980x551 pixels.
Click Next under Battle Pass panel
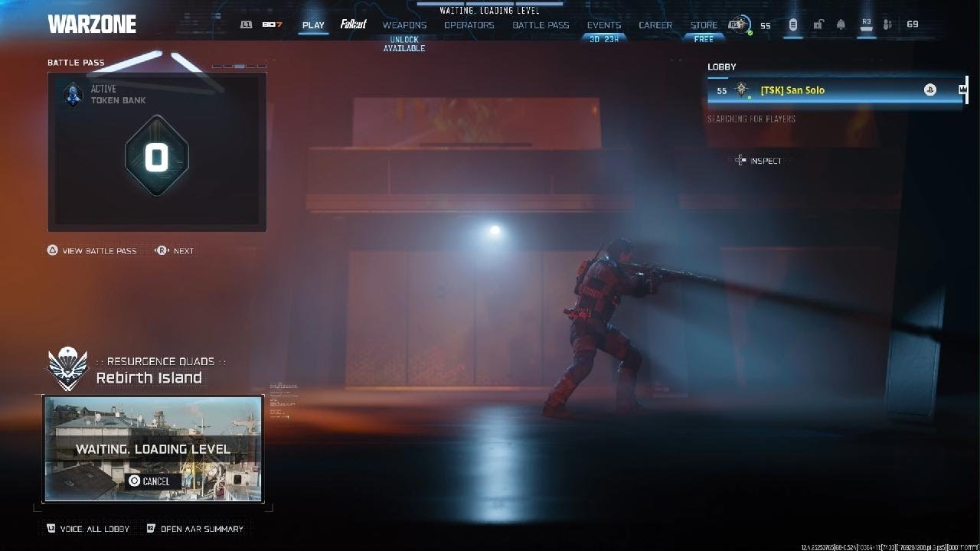point(184,251)
